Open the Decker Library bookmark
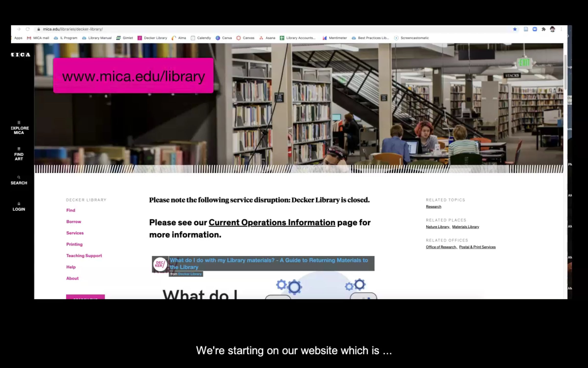This screenshot has height=368, width=588. pos(152,38)
